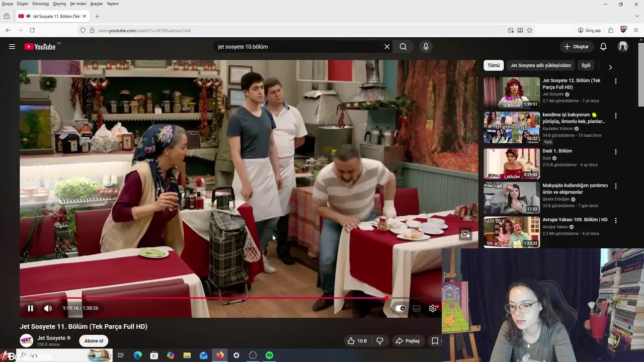644x362 pixels.
Task: Clear the search box text
Action: pos(387,47)
